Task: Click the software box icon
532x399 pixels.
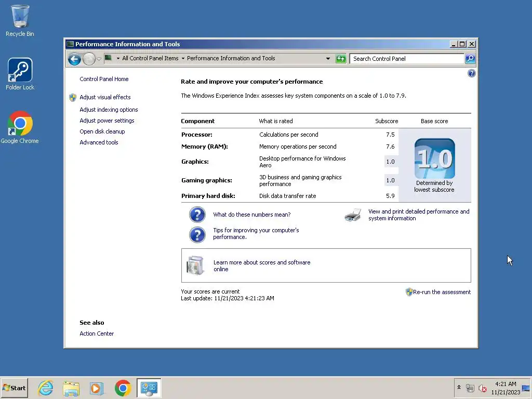Action: [x=195, y=265]
